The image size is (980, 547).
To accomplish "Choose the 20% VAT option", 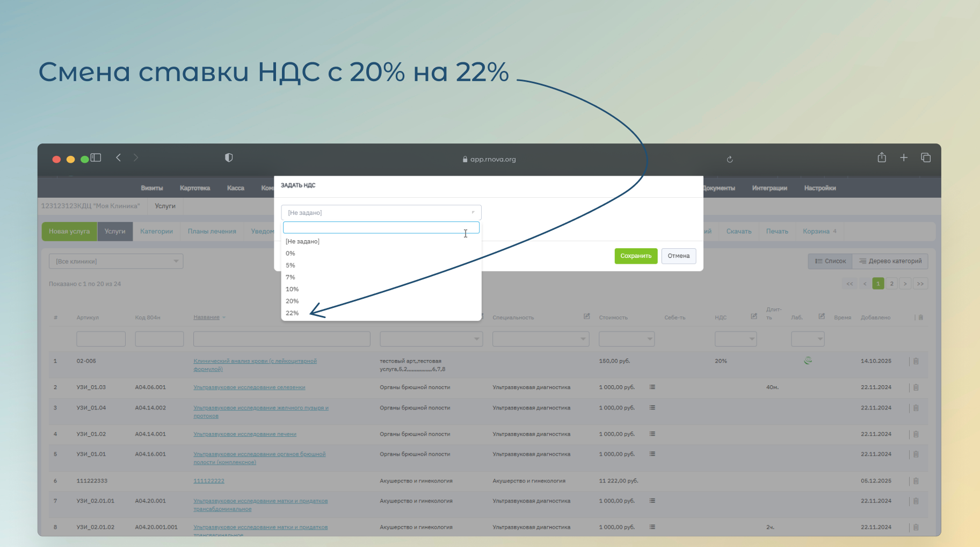I will [293, 301].
